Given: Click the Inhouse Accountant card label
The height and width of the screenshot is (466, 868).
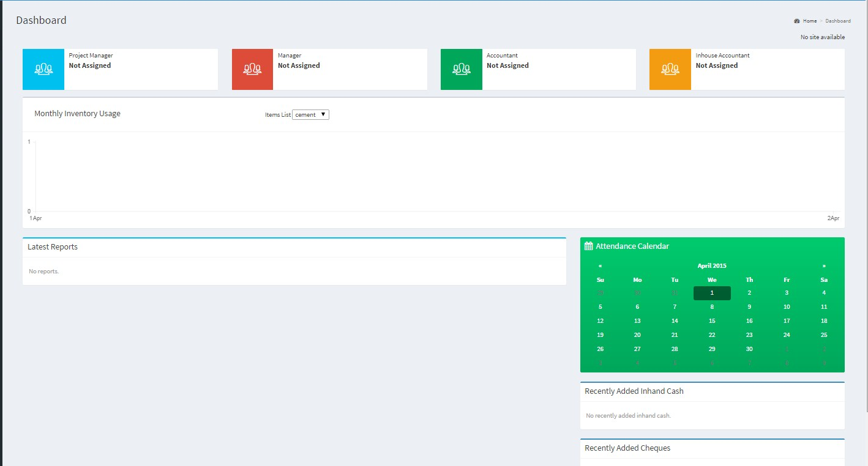Looking at the screenshot, I should tap(722, 56).
